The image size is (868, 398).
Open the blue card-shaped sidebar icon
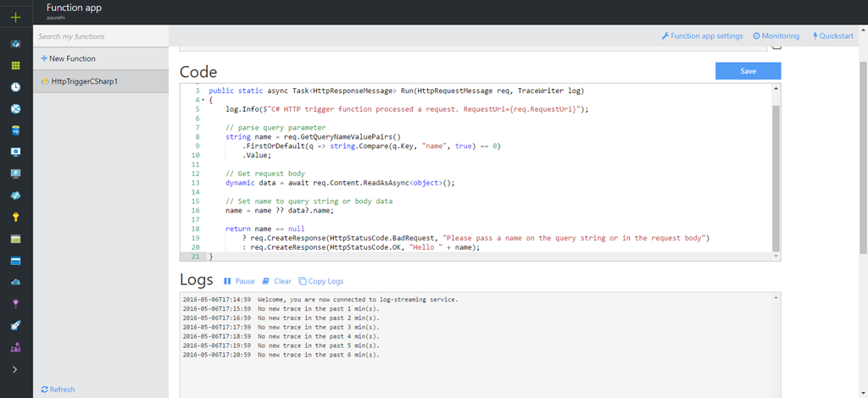coord(15,260)
